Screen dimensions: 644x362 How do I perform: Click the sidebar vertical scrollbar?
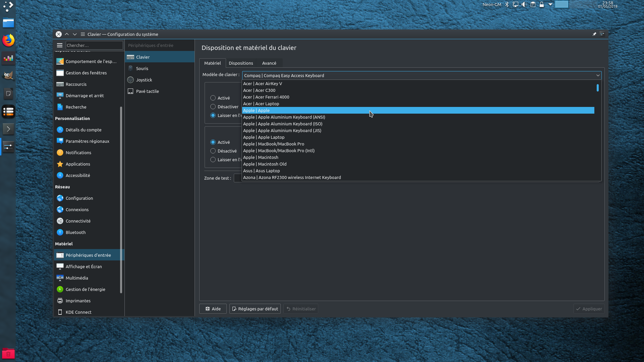[x=121, y=200]
